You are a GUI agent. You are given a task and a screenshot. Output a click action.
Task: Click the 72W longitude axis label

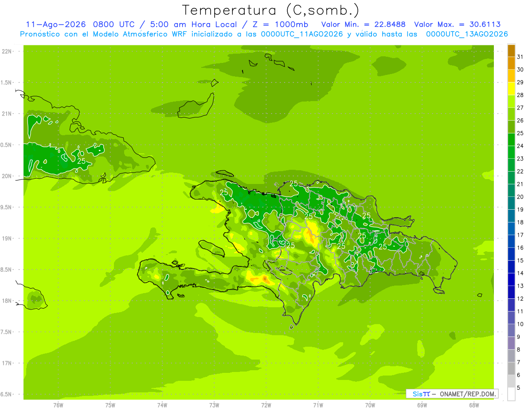(266, 405)
